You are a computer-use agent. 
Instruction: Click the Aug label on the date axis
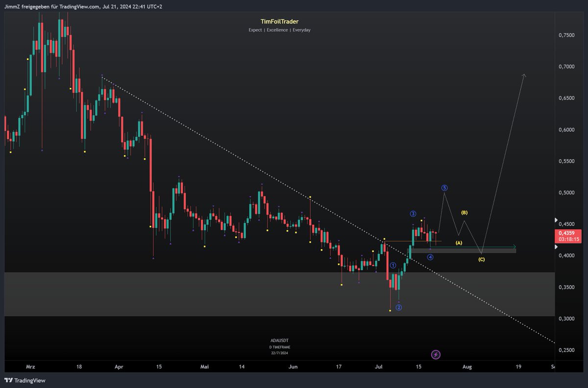pos(467,366)
